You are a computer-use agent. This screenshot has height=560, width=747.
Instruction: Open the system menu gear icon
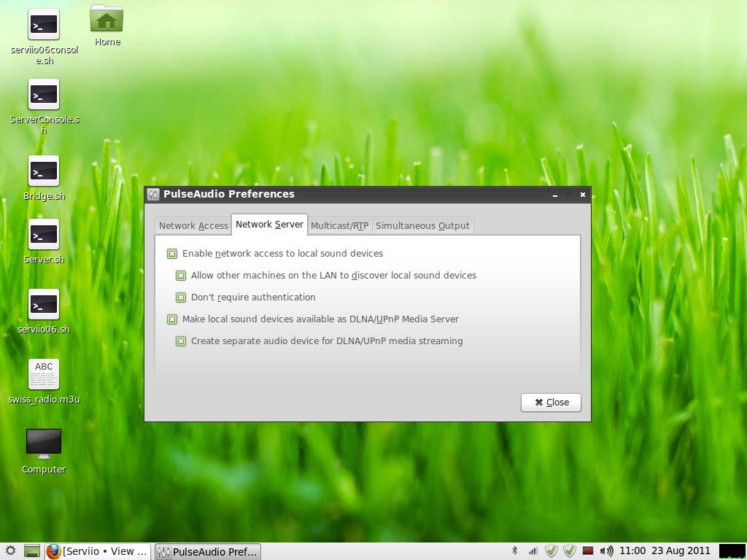pyautogui.click(x=10, y=551)
